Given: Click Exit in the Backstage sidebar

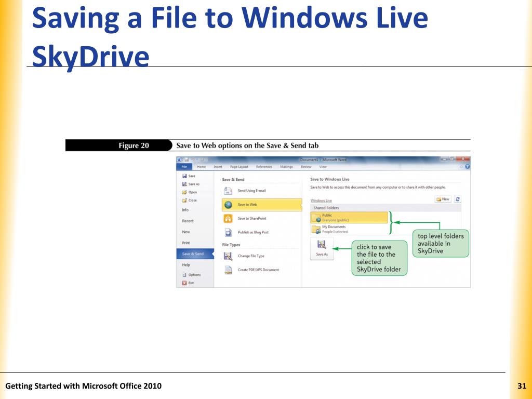Looking at the screenshot, I should 188,283.
